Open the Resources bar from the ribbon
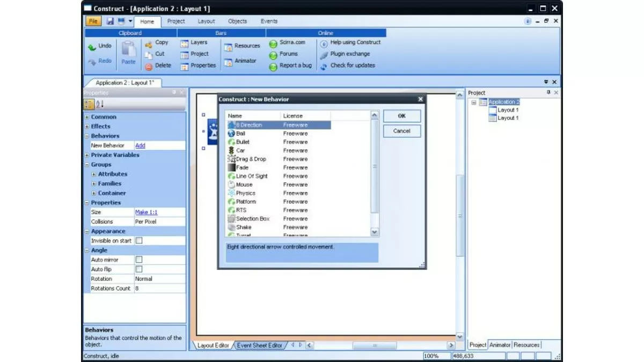The width and height of the screenshot is (644, 362). [x=228, y=47]
